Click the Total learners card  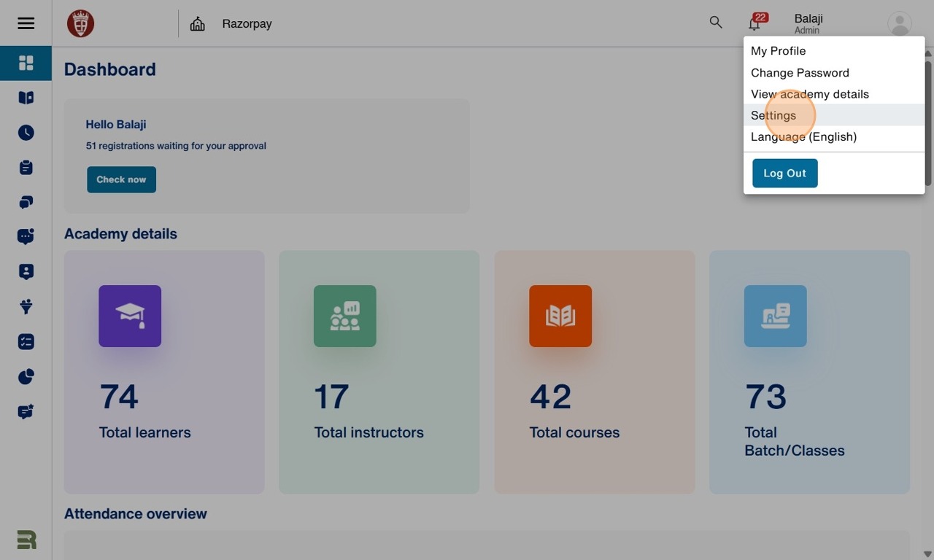[x=164, y=372]
